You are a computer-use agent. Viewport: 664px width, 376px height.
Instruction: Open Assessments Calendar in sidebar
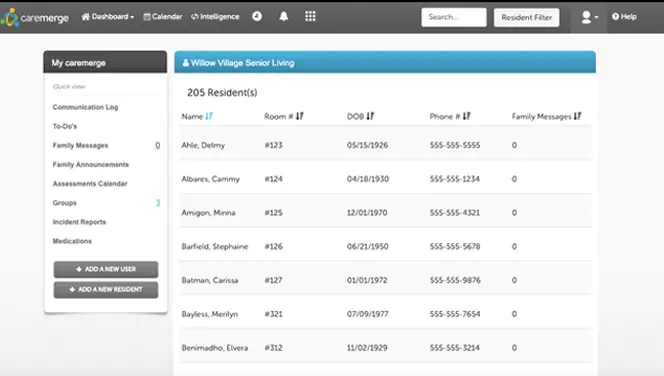pos(90,183)
